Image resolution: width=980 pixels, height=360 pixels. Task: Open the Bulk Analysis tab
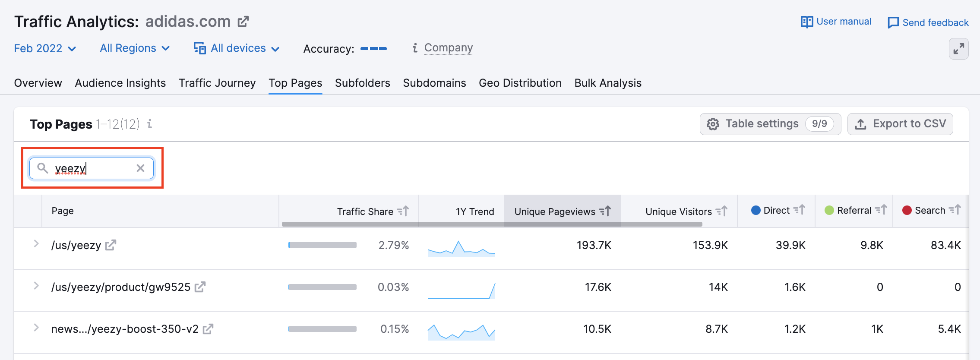point(608,83)
